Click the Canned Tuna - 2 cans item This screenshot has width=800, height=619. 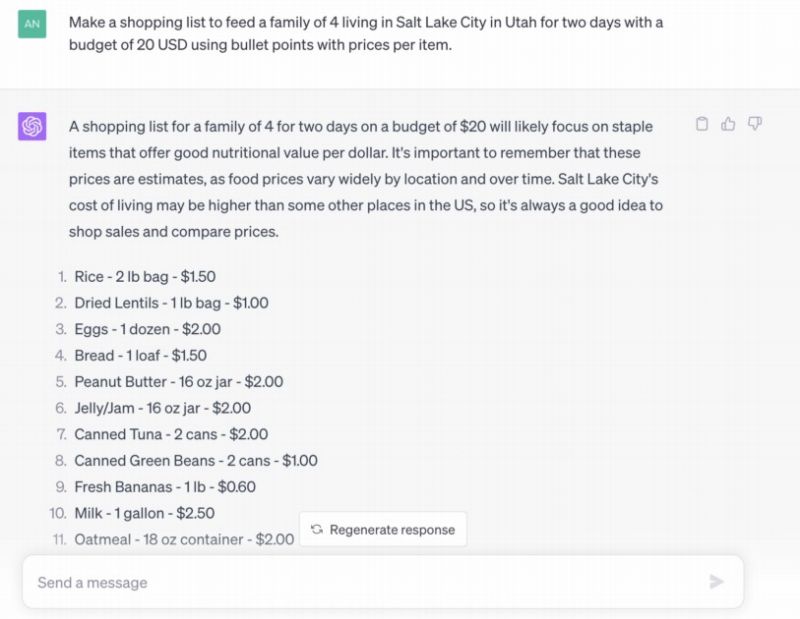point(171,434)
